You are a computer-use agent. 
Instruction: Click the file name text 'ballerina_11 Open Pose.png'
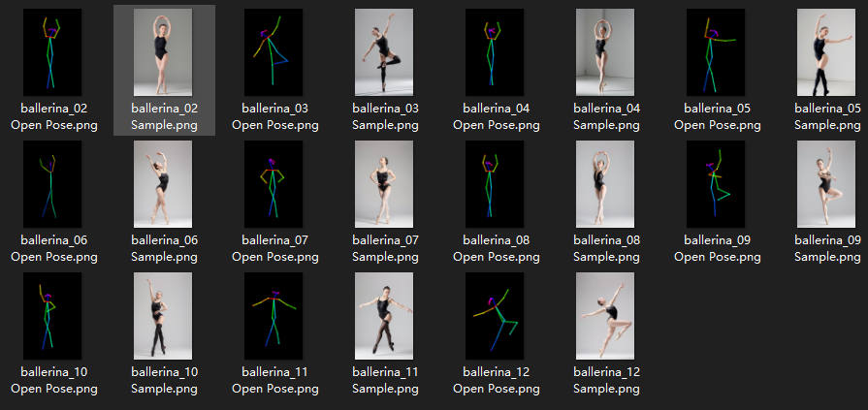click(x=275, y=380)
